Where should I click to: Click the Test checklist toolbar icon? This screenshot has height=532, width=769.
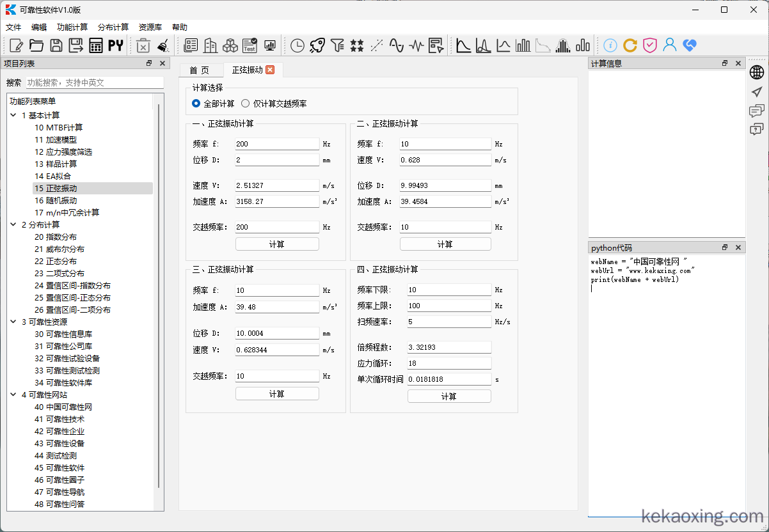[x=250, y=45]
